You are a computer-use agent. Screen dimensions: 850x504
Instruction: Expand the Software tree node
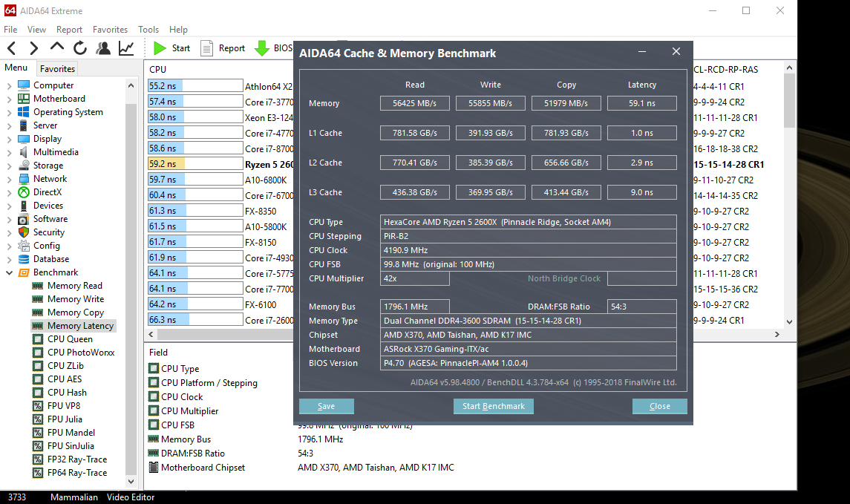point(9,220)
